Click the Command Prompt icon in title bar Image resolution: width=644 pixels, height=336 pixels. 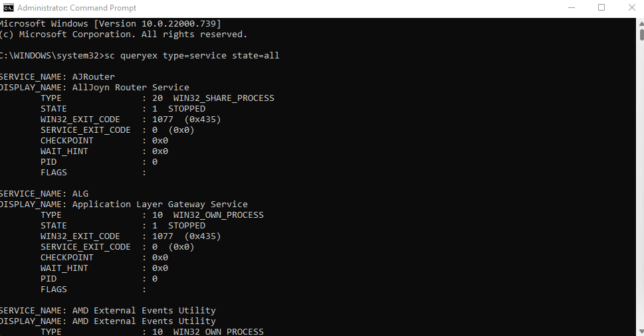click(x=8, y=8)
